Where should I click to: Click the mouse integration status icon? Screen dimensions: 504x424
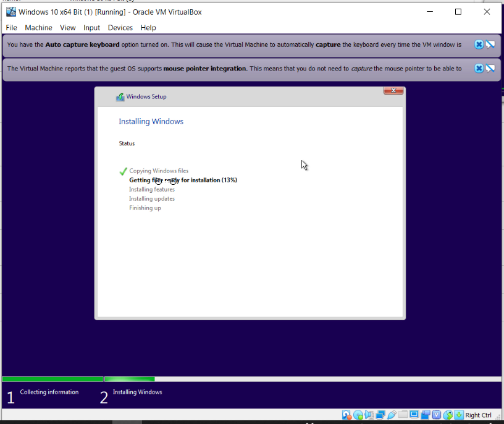pyautogui.click(x=448, y=415)
